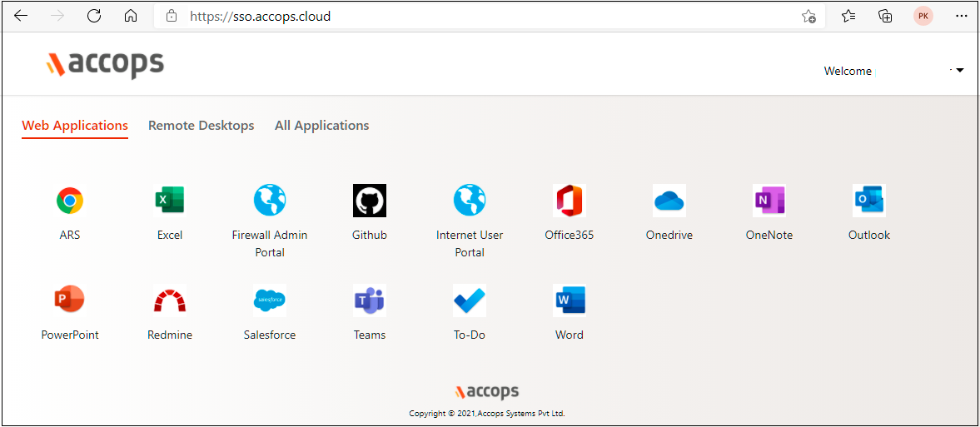Launch the Github application
The height and width of the screenshot is (427, 980).
point(370,201)
